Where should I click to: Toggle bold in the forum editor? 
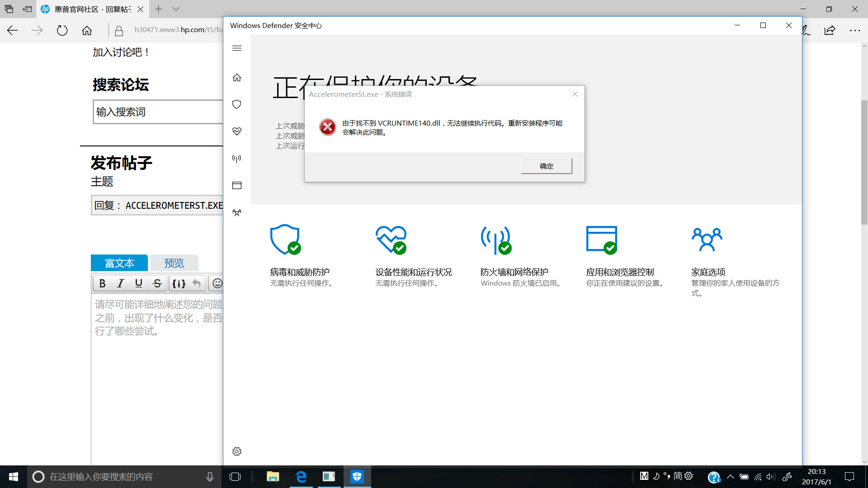point(103,283)
